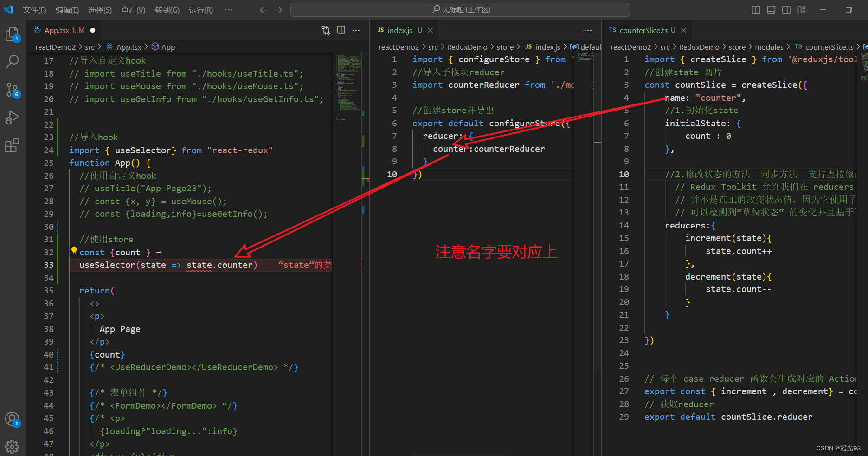Click line number 10 in index.js
The height and width of the screenshot is (456, 868).
coord(392,175)
